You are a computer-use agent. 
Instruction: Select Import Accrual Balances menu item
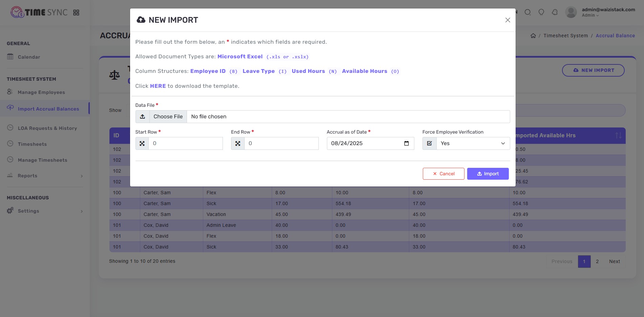tap(48, 109)
